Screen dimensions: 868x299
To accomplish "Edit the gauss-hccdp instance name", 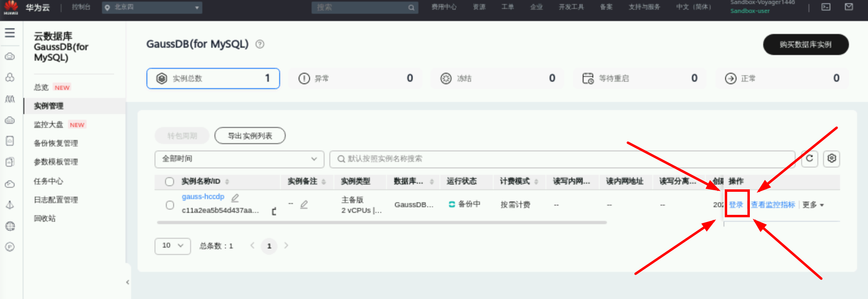I will (x=235, y=197).
